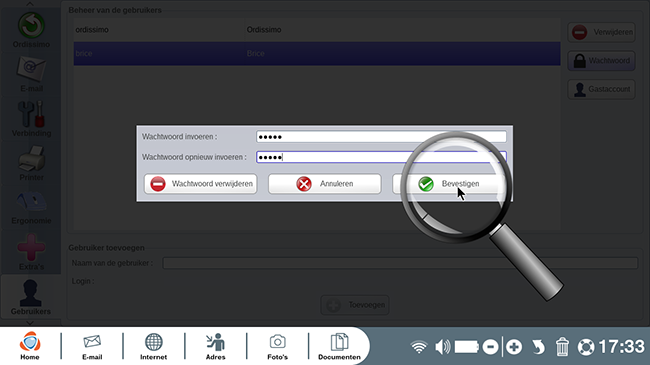Open the Adres contacts icon

tap(216, 346)
